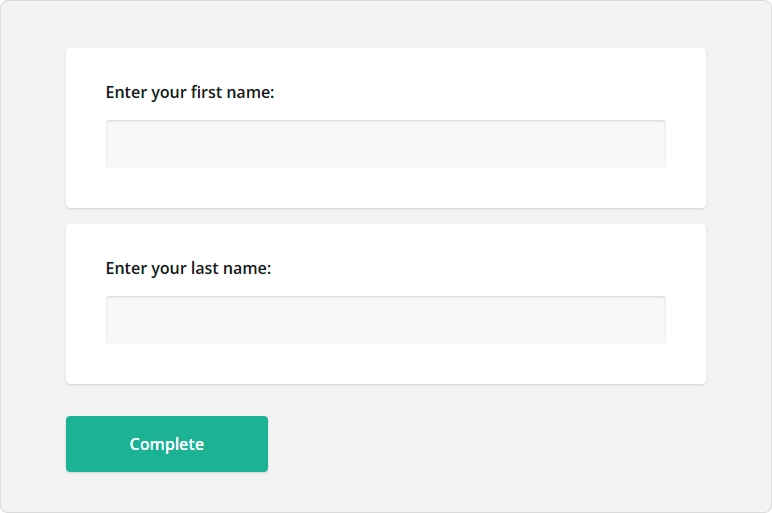Click the "Enter your first name:" label

tap(190, 92)
